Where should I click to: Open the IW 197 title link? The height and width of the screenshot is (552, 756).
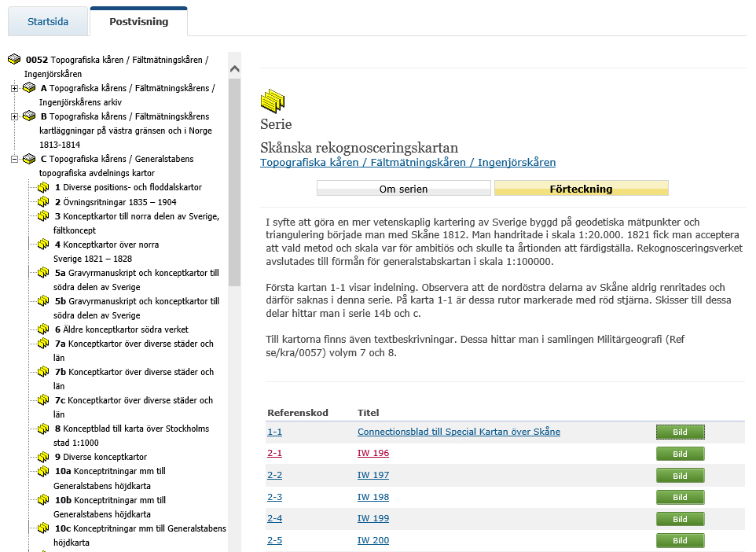point(373,475)
